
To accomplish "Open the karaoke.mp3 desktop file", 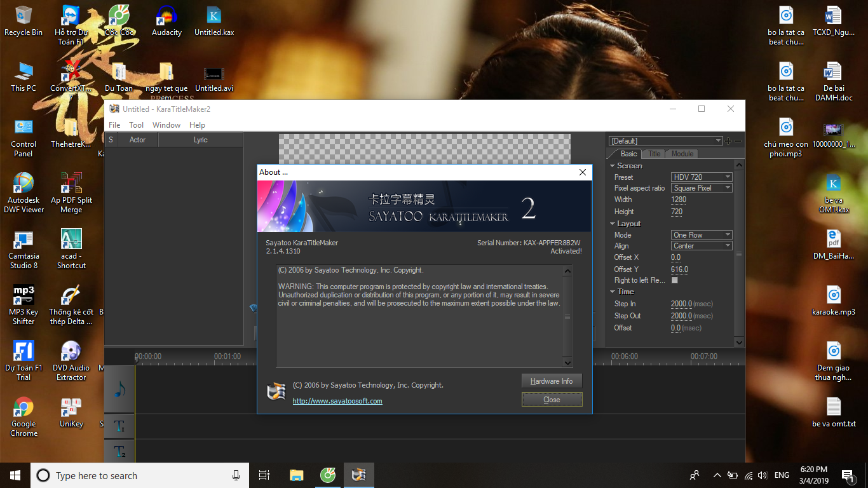I will [x=834, y=301].
